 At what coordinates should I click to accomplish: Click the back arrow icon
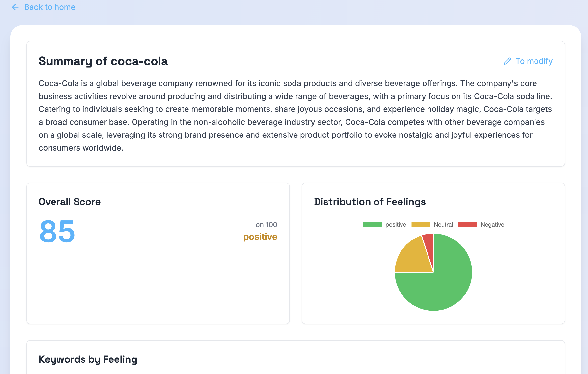pyautogui.click(x=15, y=7)
